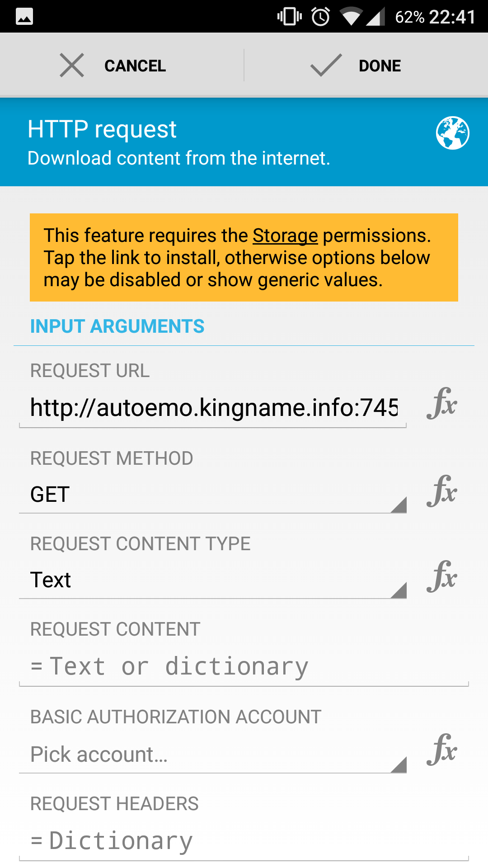Tap the checkmark Done icon

click(326, 66)
